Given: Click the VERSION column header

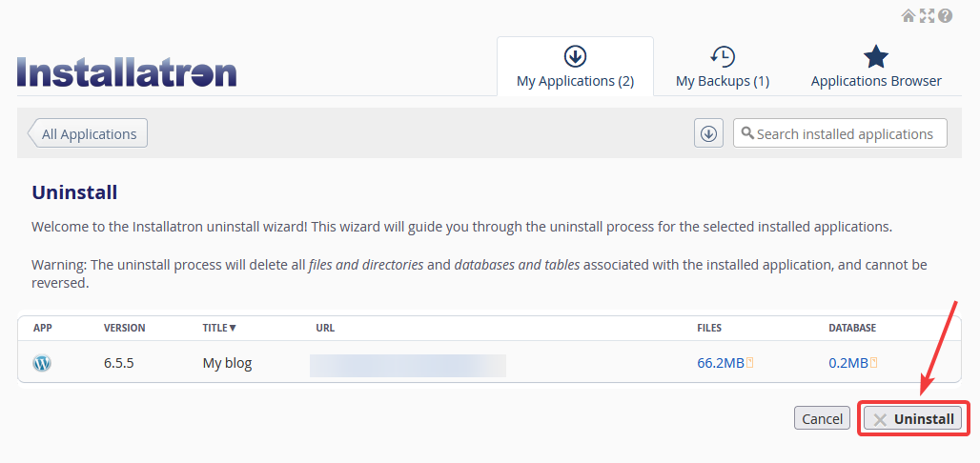Looking at the screenshot, I should [x=124, y=328].
